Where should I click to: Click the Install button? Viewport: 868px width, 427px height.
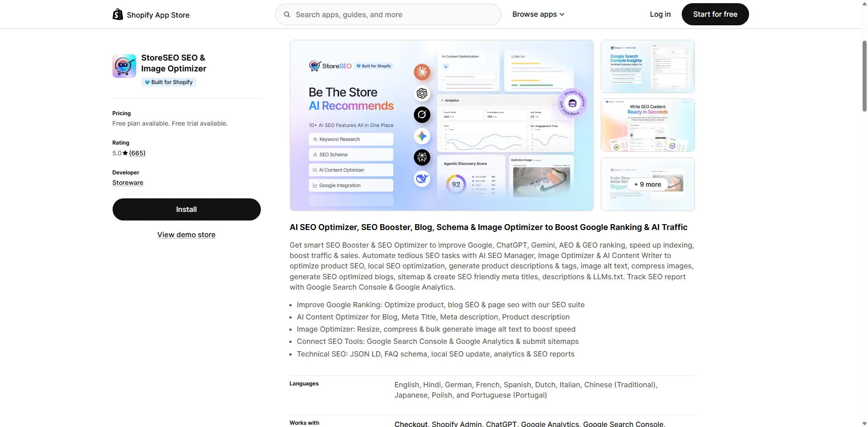(186, 209)
